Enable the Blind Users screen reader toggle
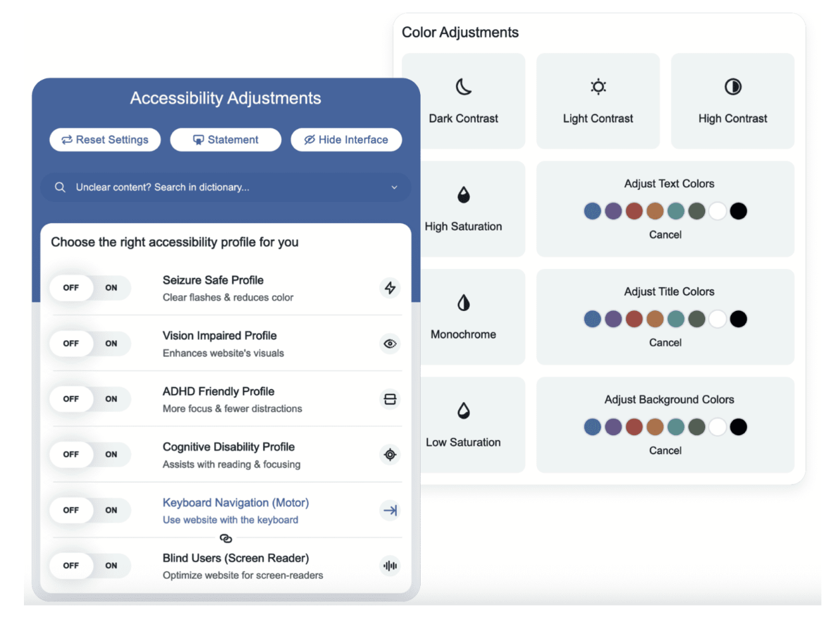 pyautogui.click(x=110, y=566)
